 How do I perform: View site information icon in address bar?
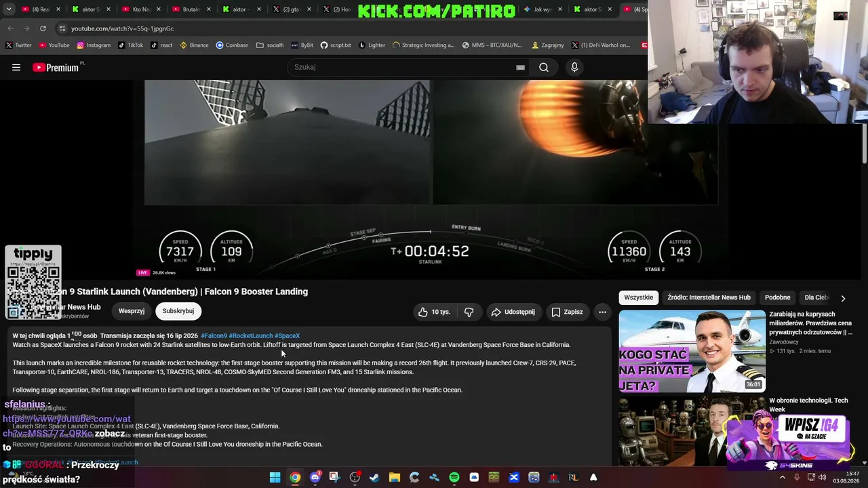(62, 28)
